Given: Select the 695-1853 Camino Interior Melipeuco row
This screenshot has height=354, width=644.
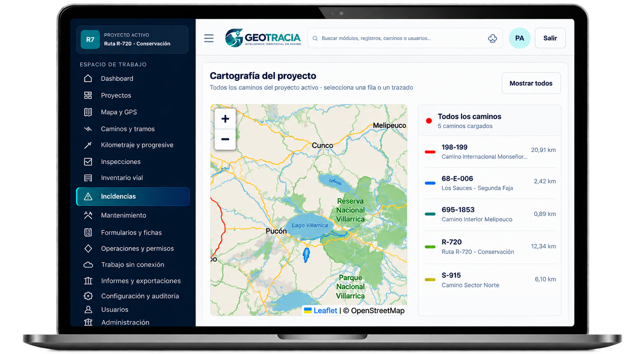Looking at the screenshot, I should point(490,214).
